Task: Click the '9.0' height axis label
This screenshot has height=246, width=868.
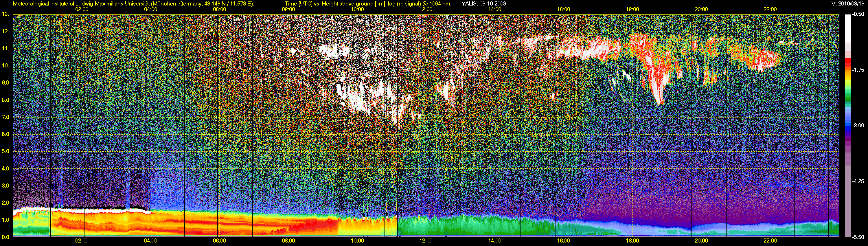Action: click(5, 83)
